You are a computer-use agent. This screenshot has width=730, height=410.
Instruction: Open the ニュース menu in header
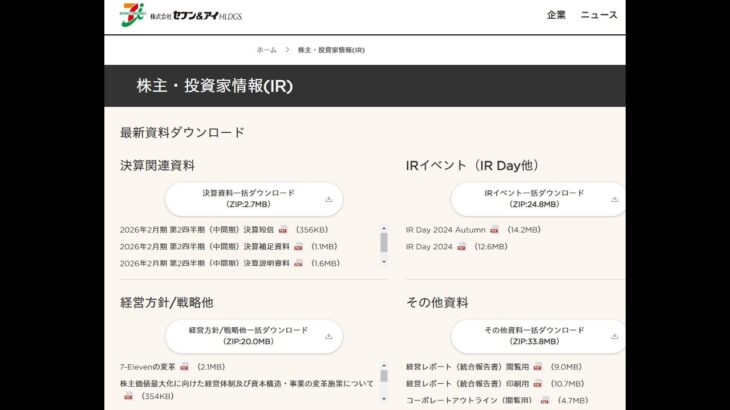click(x=599, y=15)
